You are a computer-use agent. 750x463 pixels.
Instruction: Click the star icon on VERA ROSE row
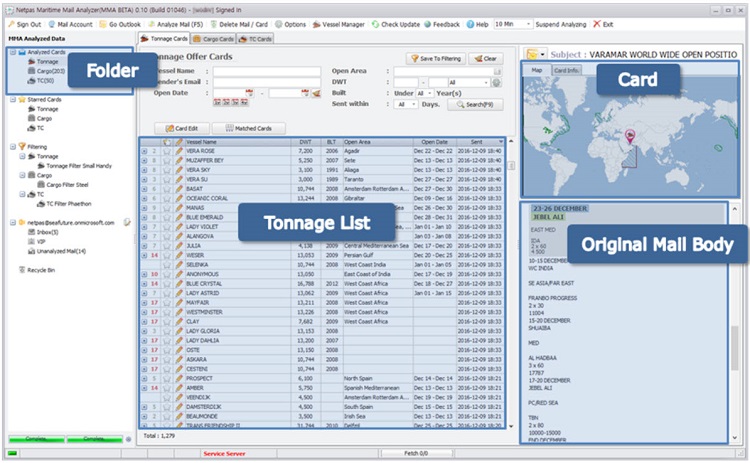pyautogui.click(x=166, y=152)
